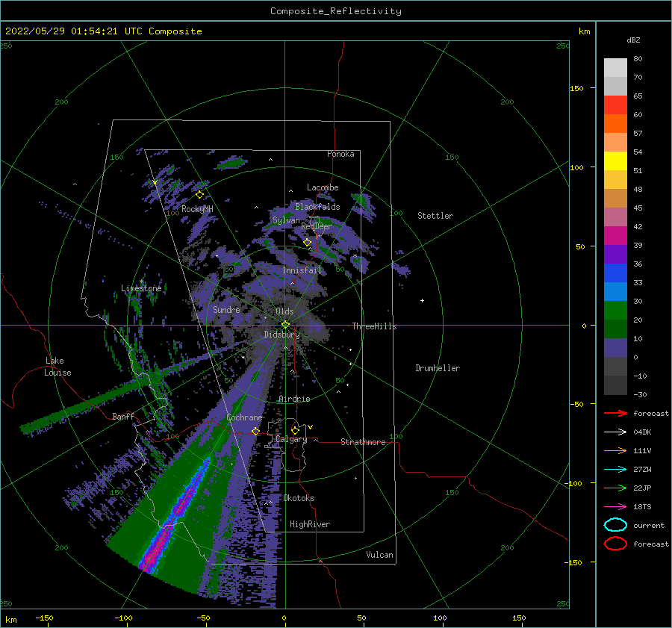Select the dark orange 57-60 dBZ swatch

click(615, 124)
